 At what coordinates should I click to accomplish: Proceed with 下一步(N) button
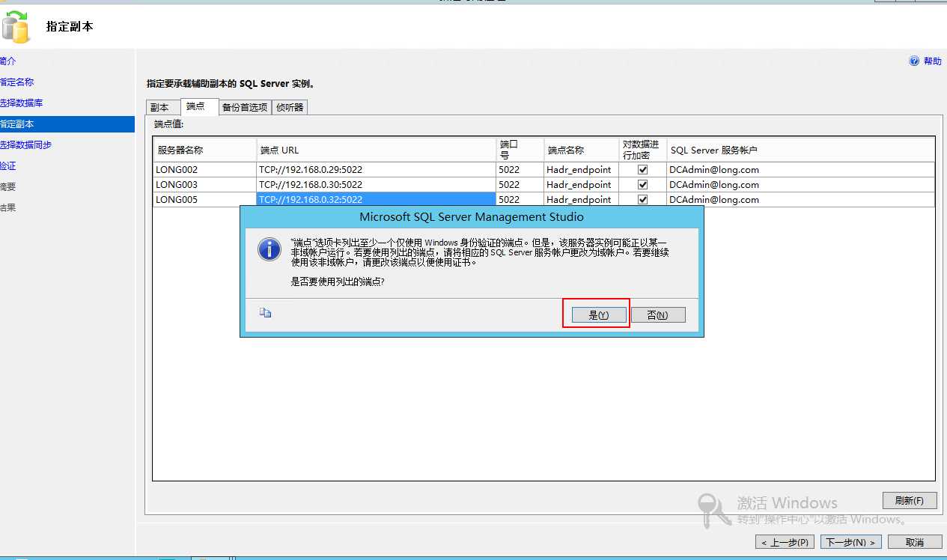[851, 542]
